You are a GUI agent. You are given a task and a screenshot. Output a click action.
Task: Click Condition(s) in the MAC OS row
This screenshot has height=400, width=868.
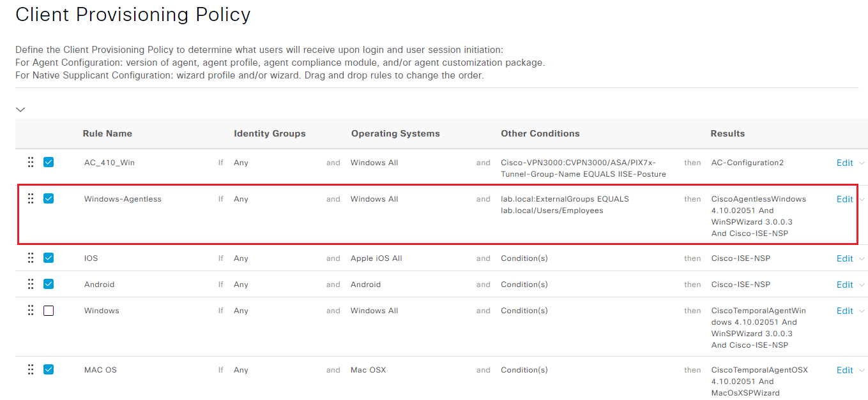(524, 370)
